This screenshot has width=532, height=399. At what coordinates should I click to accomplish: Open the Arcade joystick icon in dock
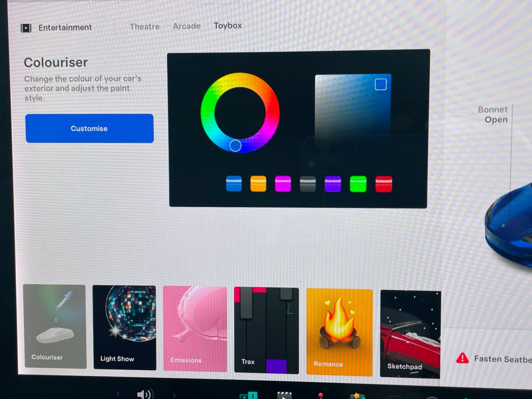coord(321,395)
